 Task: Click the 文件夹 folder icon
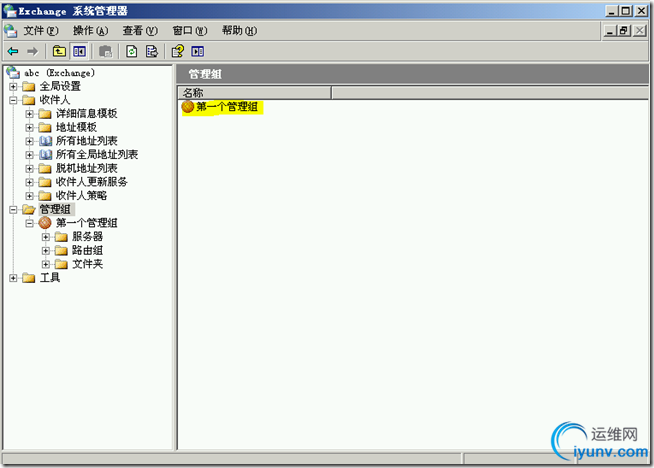pos(61,264)
